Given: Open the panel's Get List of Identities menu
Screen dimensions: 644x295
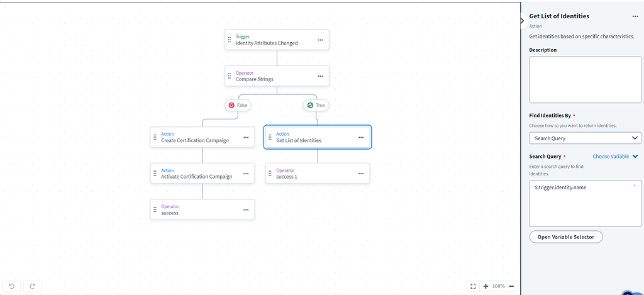Looking at the screenshot, I should 635,16.
